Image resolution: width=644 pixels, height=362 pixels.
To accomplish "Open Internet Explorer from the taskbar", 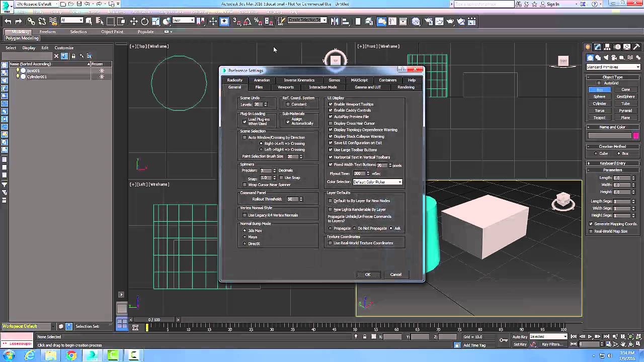I will click(30, 355).
